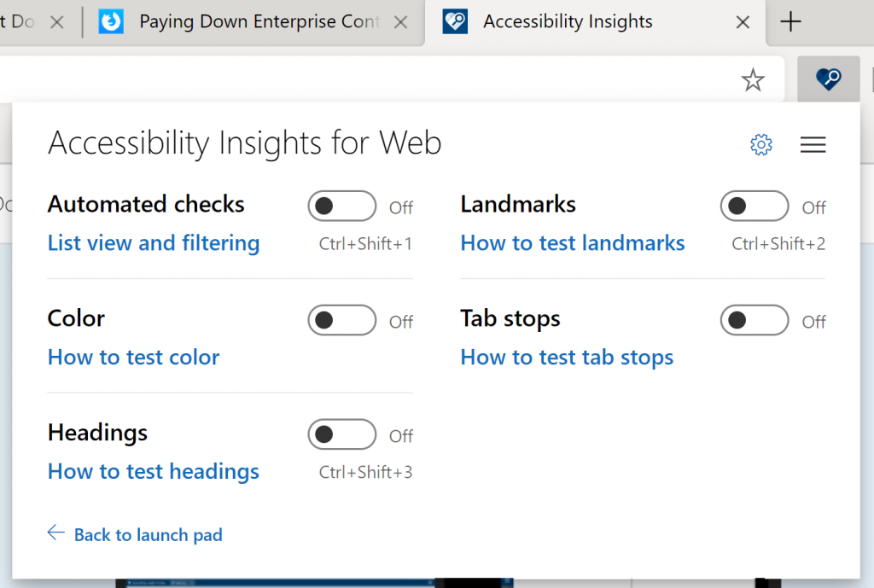874x588 pixels.
Task: Click the Ctrl+Shift+1 shortcut text
Action: tap(365, 244)
